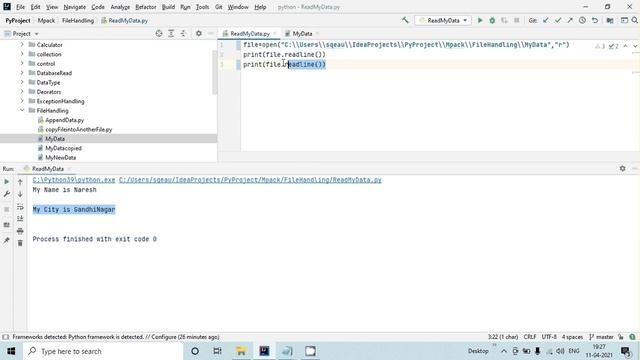Click Mpack in the breadcrumb bar

46,20
